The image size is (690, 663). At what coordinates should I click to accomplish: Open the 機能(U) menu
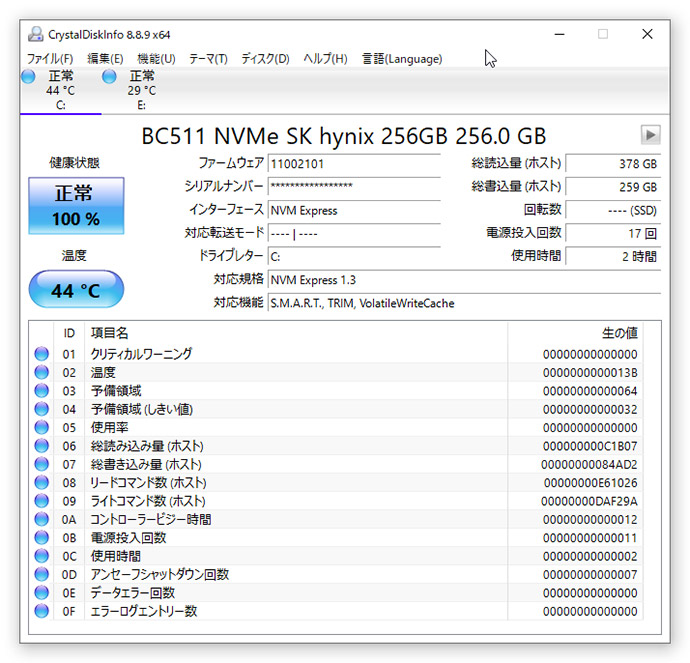coord(156,59)
